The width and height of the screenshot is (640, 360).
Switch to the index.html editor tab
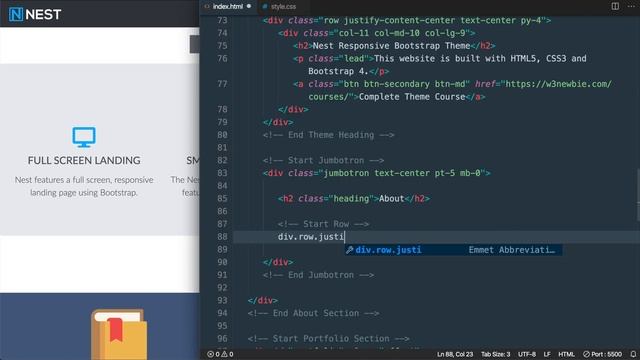point(227,7)
